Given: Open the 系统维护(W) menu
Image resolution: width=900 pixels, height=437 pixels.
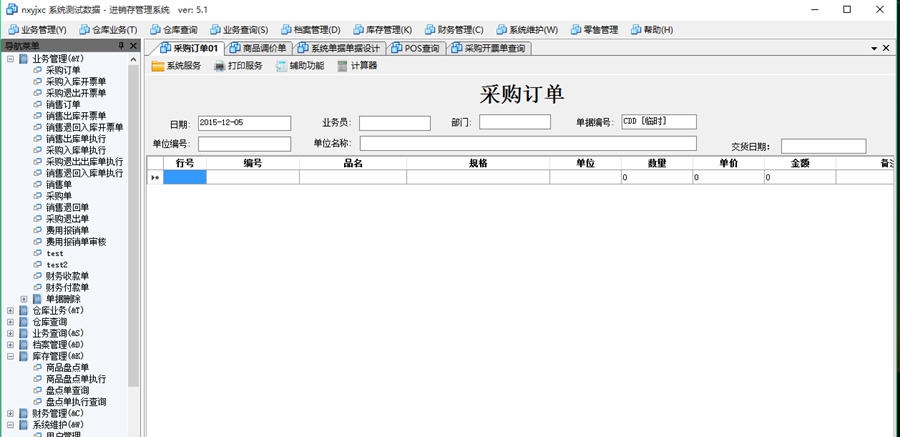Looking at the screenshot, I should (x=527, y=30).
